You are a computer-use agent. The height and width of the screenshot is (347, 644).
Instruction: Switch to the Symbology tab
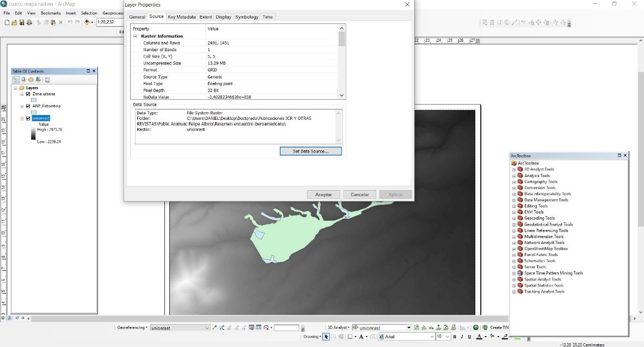(247, 17)
